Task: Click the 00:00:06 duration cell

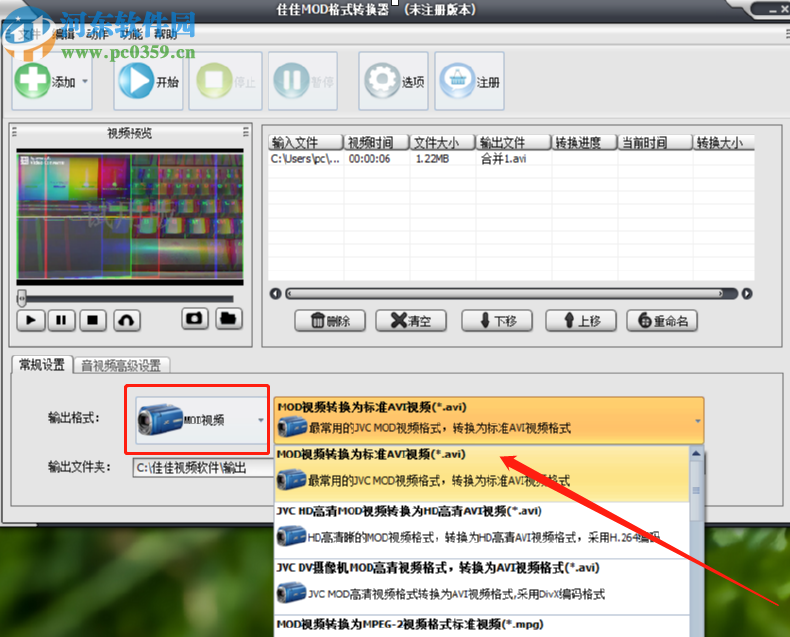Action: 369,159
